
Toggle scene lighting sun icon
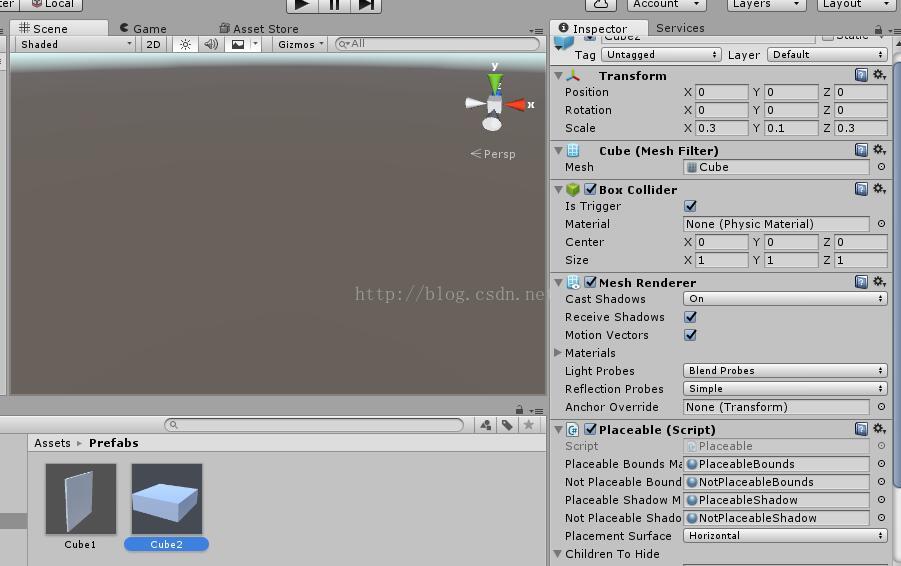click(x=185, y=44)
